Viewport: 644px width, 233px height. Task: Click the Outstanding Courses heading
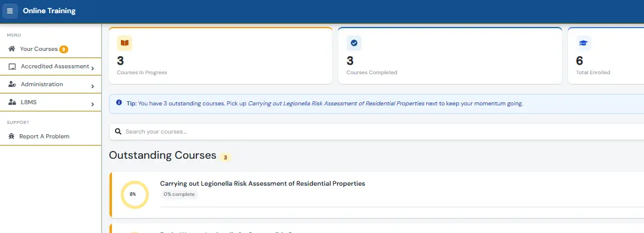(x=163, y=155)
